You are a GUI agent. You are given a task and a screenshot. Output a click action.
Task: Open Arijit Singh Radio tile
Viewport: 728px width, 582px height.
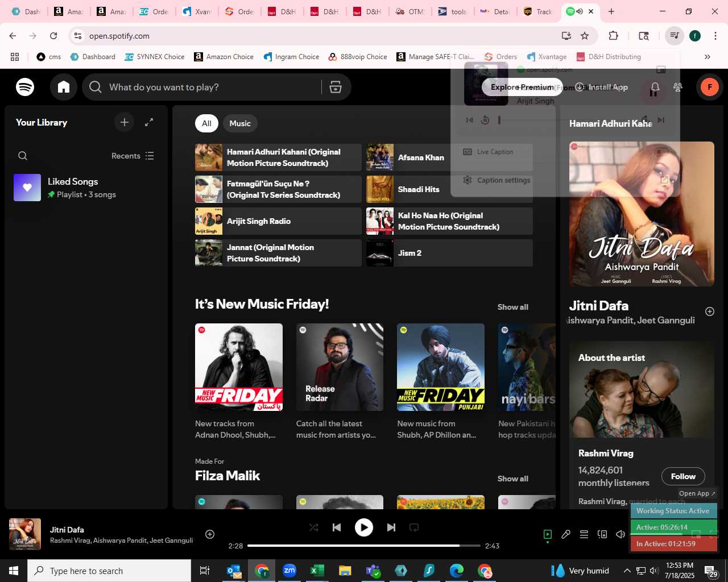point(278,221)
